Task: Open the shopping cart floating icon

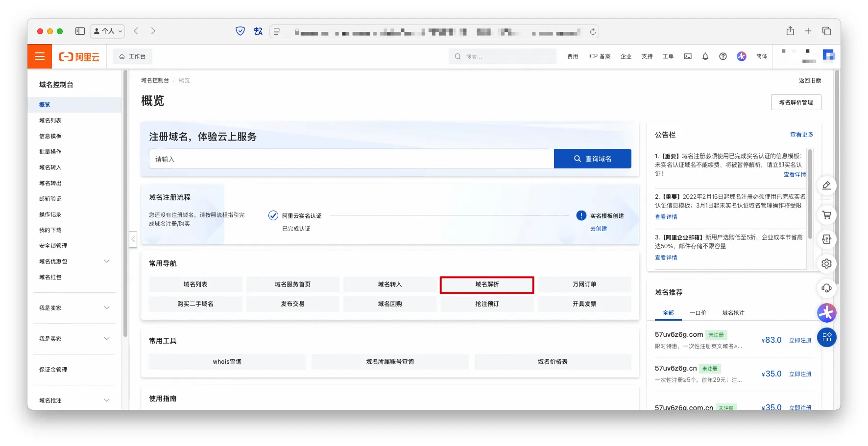Action: [826, 215]
